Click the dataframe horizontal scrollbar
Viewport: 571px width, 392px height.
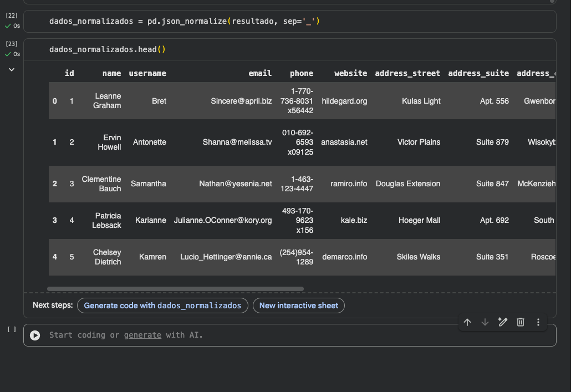coord(175,289)
